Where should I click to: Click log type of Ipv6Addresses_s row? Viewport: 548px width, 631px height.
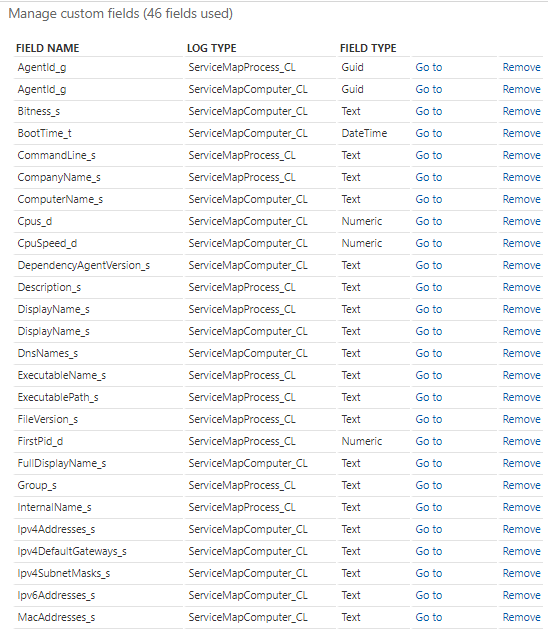coord(248,595)
